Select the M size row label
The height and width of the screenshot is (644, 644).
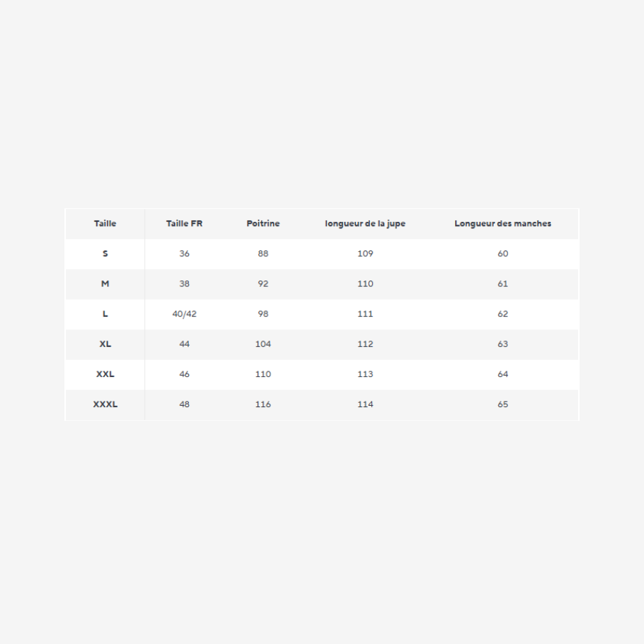(x=105, y=283)
